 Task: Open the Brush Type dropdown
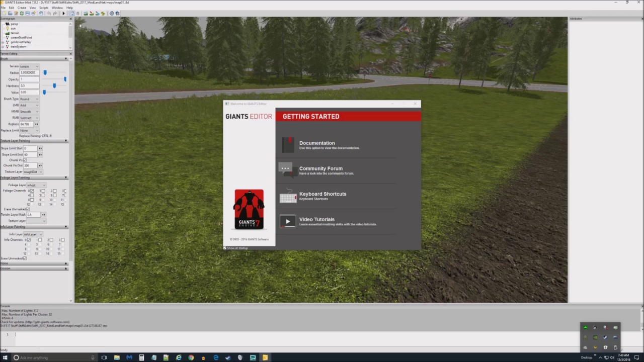pos(29,99)
